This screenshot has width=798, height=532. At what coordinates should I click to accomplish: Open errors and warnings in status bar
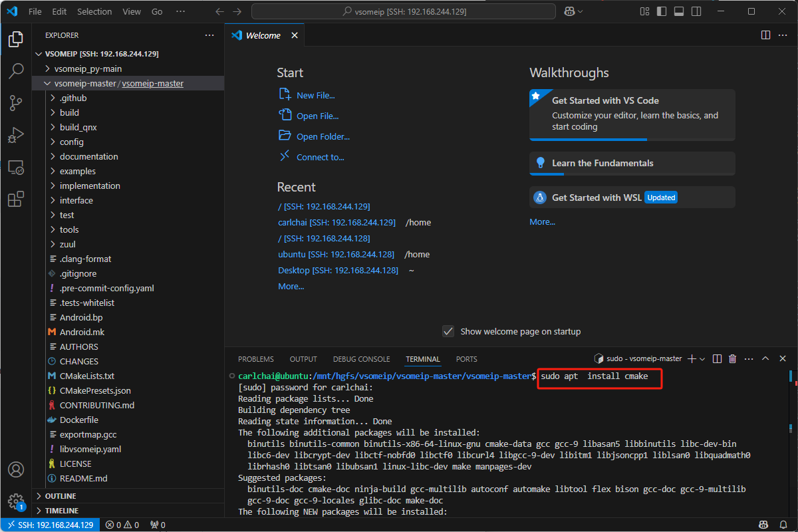tap(122, 525)
